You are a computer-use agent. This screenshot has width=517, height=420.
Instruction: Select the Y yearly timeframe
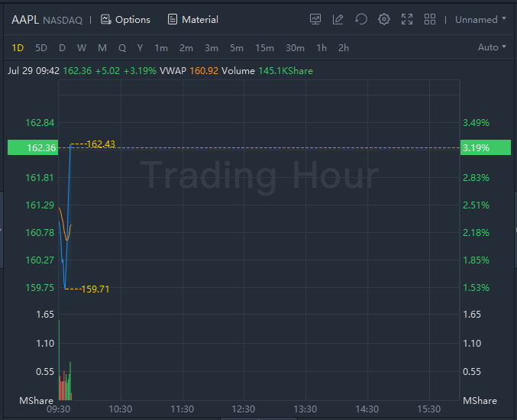coord(140,48)
